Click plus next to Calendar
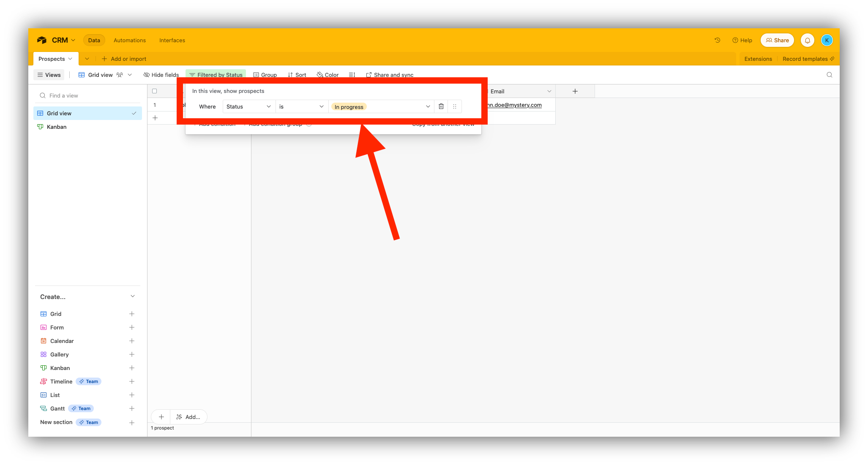Image resolution: width=868 pixels, height=465 pixels. [x=132, y=341]
